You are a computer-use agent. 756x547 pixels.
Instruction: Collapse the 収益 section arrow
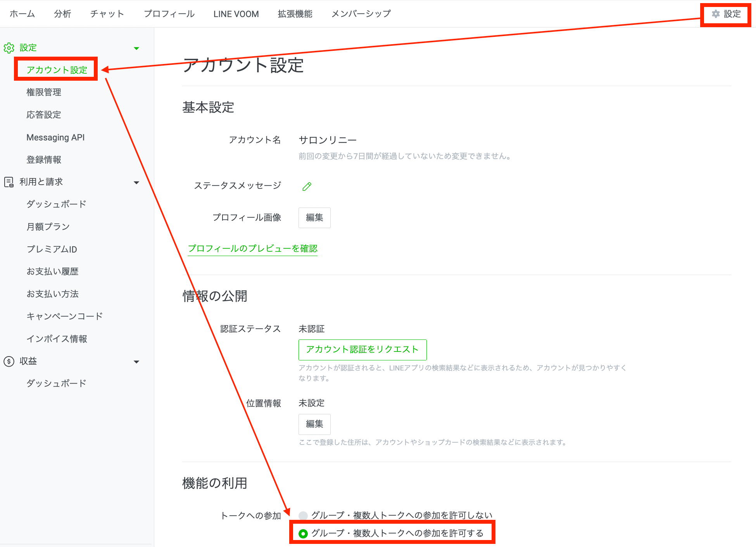pyautogui.click(x=136, y=362)
